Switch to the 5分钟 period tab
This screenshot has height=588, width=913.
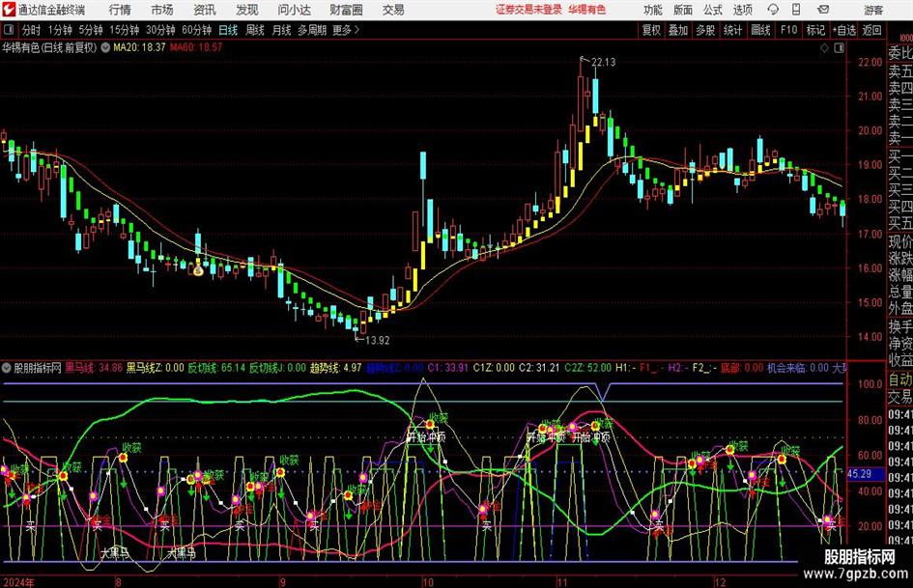[x=90, y=30]
